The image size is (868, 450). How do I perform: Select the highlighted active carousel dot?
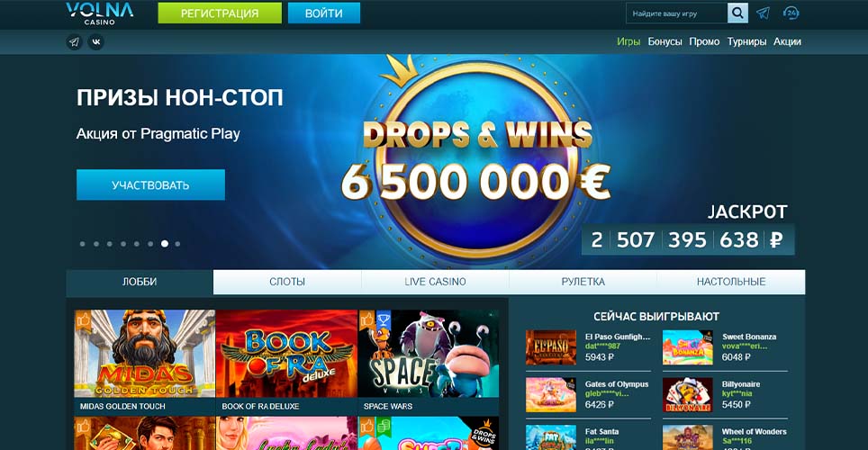pyautogui.click(x=165, y=244)
